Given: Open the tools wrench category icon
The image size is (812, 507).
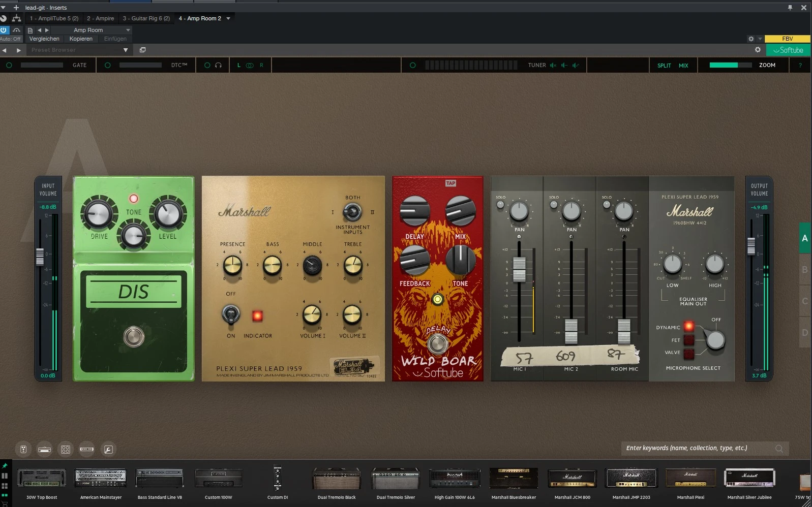Looking at the screenshot, I should click(x=108, y=450).
